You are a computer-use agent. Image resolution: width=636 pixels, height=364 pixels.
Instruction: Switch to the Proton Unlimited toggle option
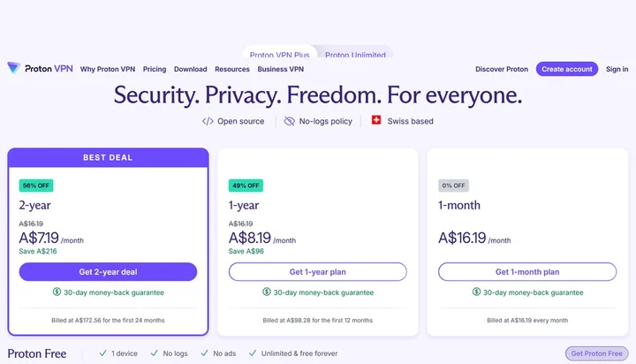pos(355,55)
